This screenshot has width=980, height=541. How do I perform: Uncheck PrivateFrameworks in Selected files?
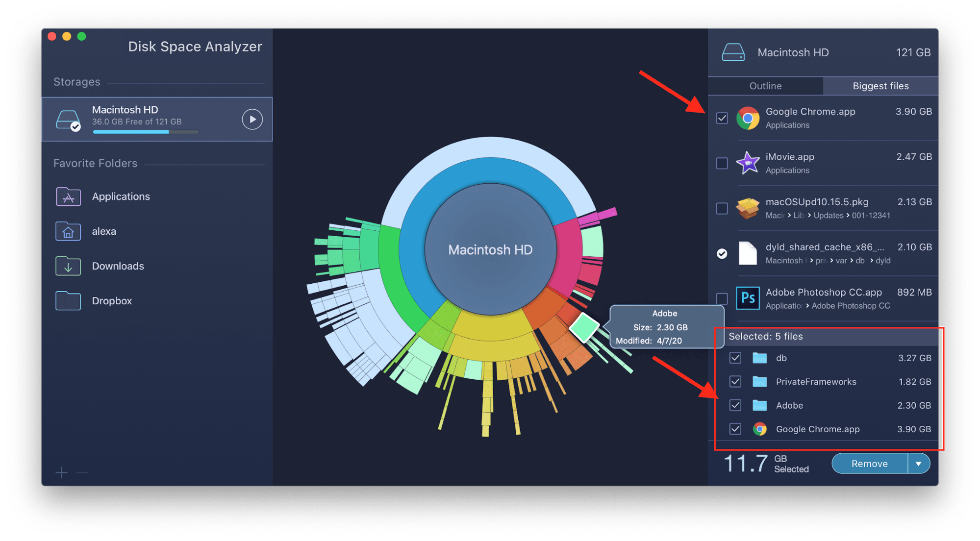click(x=735, y=381)
